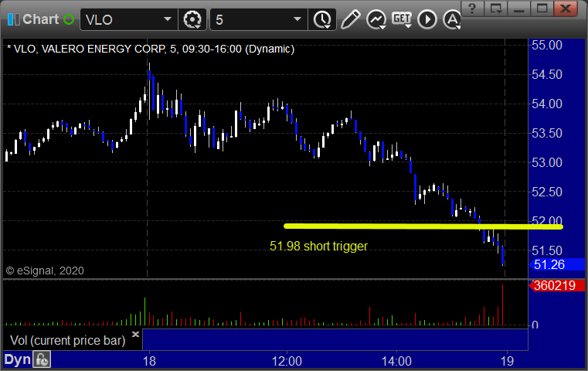Screen dimensions: 588x371
Task: Toggle the green link circle indicator
Action: (x=69, y=19)
